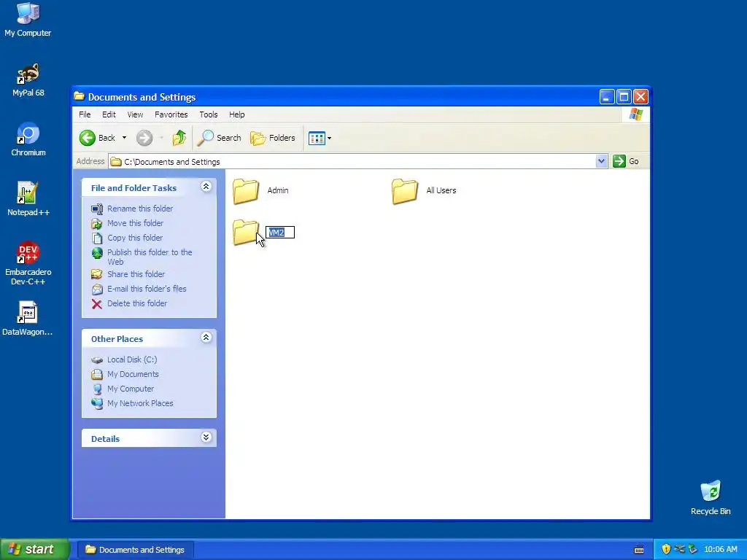The height and width of the screenshot is (560, 747).
Task: Open the Favorites menu
Action: (171, 114)
